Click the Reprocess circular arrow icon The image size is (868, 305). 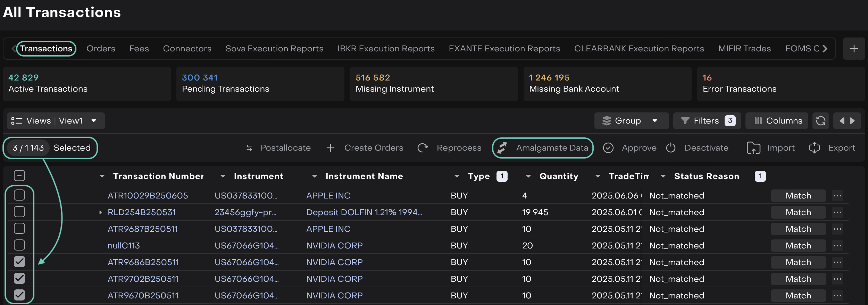[423, 148]
